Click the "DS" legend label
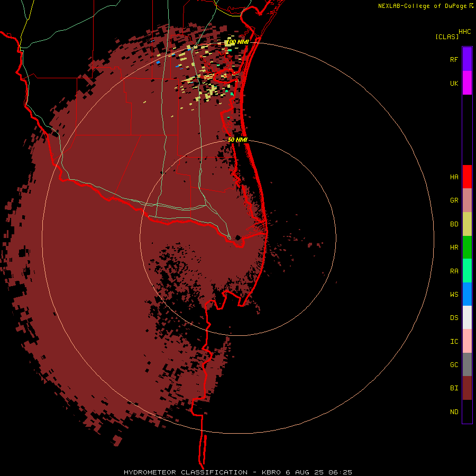This screenshot has width=476, height=476. point(454,317)
